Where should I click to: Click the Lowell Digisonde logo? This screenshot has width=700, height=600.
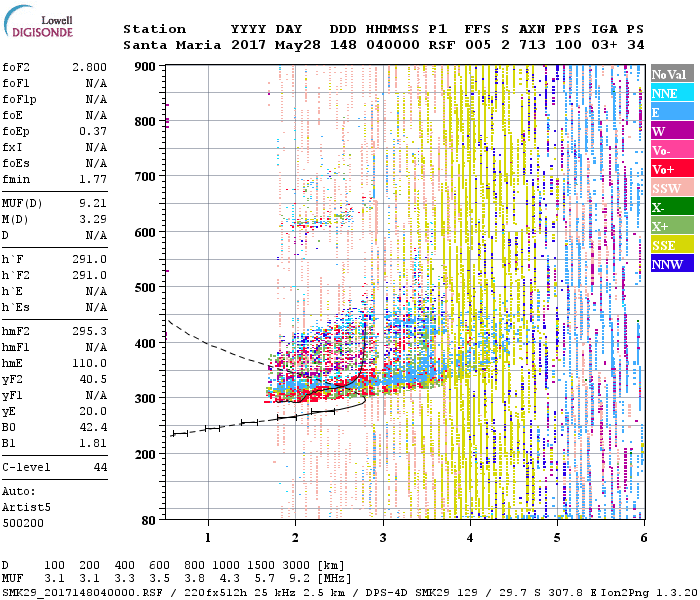click(38, 21)
